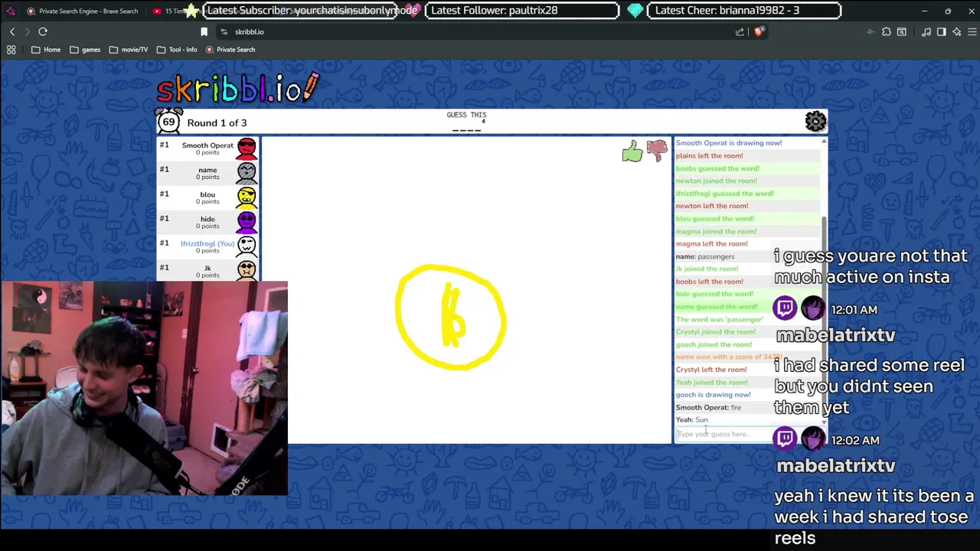Viewport: 980px width, 551px height.
Task: Go back in the browser
Action: [12, 31]
